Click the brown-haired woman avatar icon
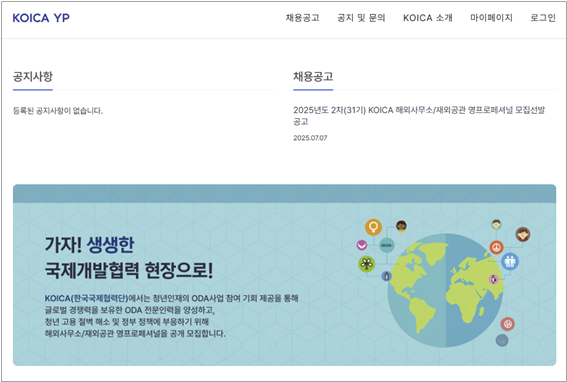Viewport: 567px width, 382px height. pos(523,234)
